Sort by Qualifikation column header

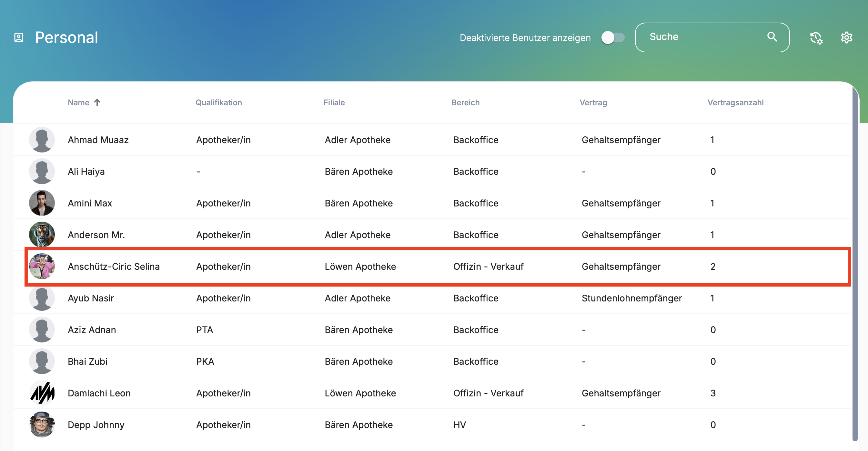click(219, 102)
